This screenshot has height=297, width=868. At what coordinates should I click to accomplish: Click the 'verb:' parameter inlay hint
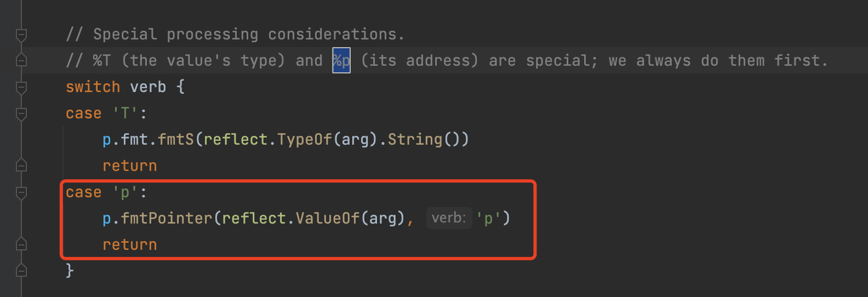pyautogui.click(x=448, y=218)
